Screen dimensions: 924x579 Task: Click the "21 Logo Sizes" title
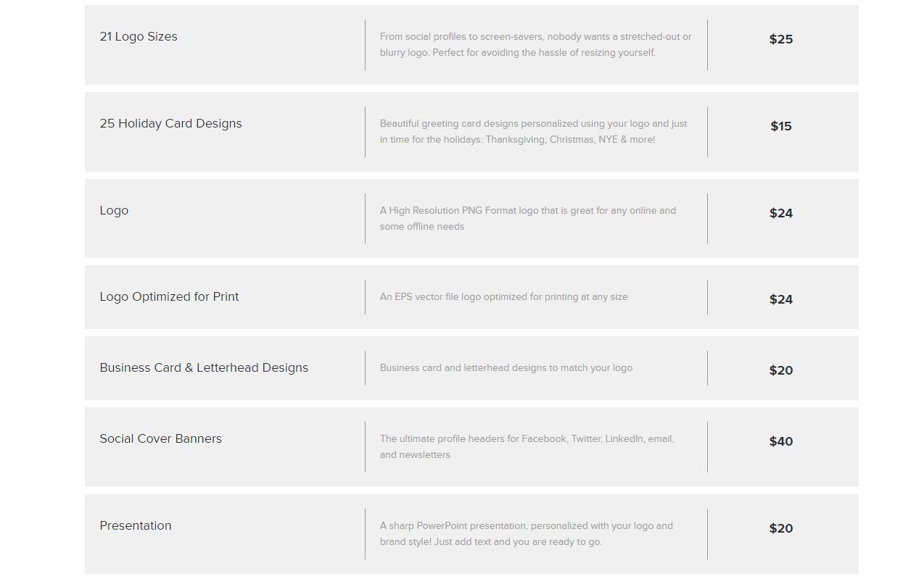(x=139, y=37)
